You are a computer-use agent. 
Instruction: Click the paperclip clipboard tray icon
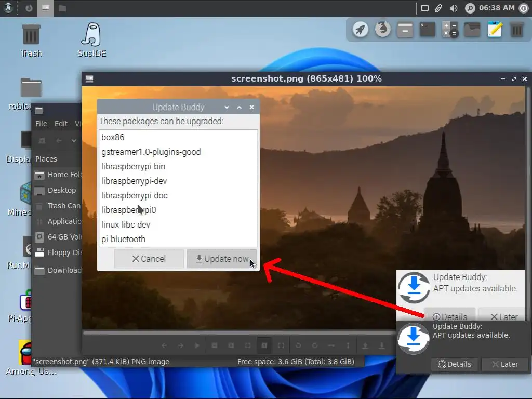click(x=438, y=8)
